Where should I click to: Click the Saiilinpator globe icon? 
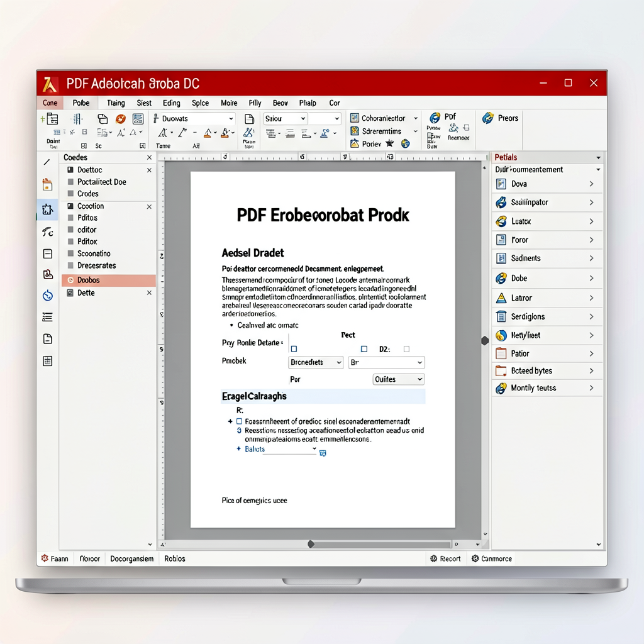tap(501, 202)
